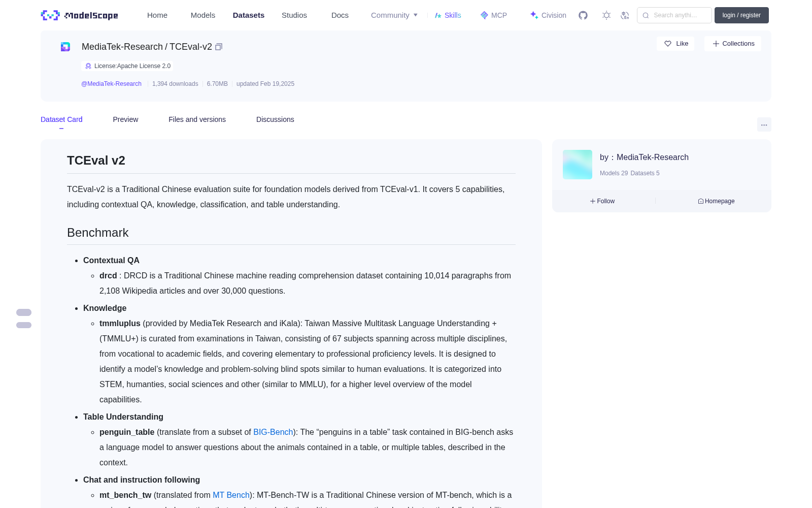Click the TCEval v2 heading
The image size is (812, 508).
(96, 161)
